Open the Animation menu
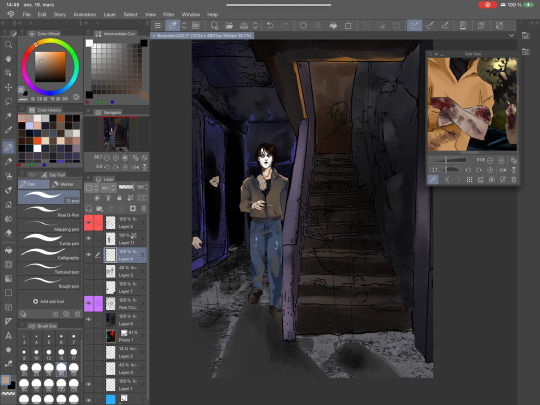Screen dimensions: 540x405 click(x=85, y=14)
